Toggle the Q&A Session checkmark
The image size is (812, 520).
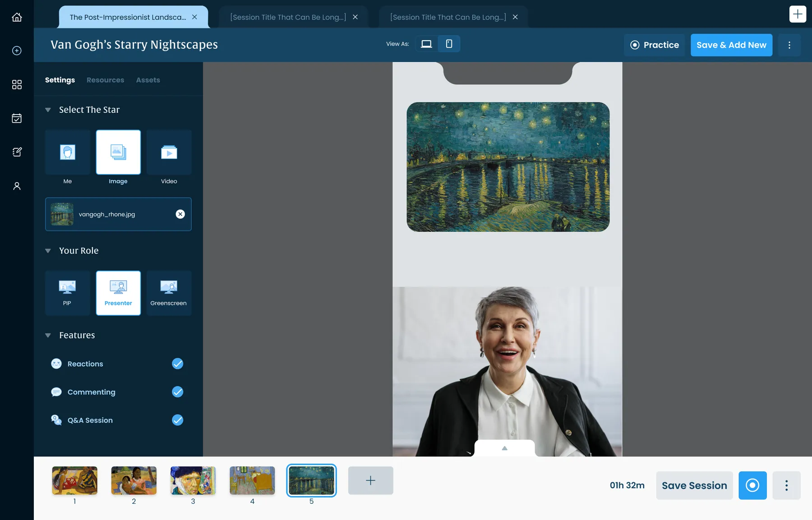pyautogui.click(x=178, y=420)
